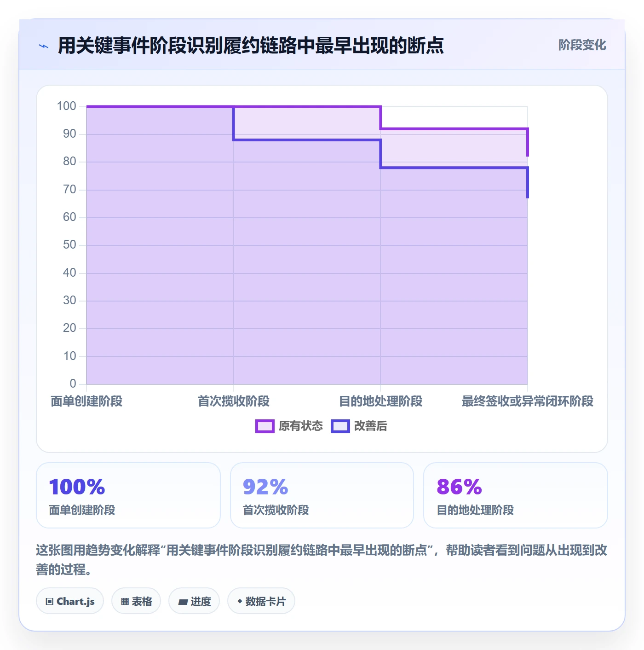Viewport: 644px width, 650px height.
Task: Click the description paragraph below the cards
Action: tap(322, 560)
